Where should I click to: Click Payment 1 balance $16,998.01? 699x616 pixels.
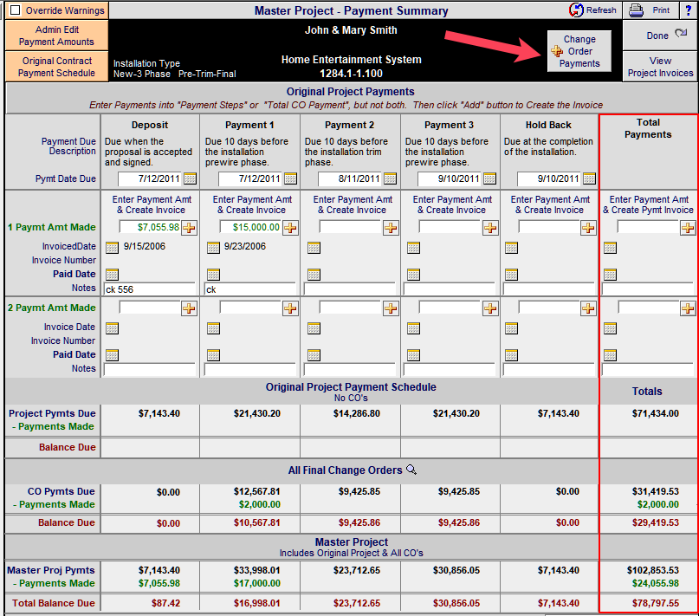[256, 603]
